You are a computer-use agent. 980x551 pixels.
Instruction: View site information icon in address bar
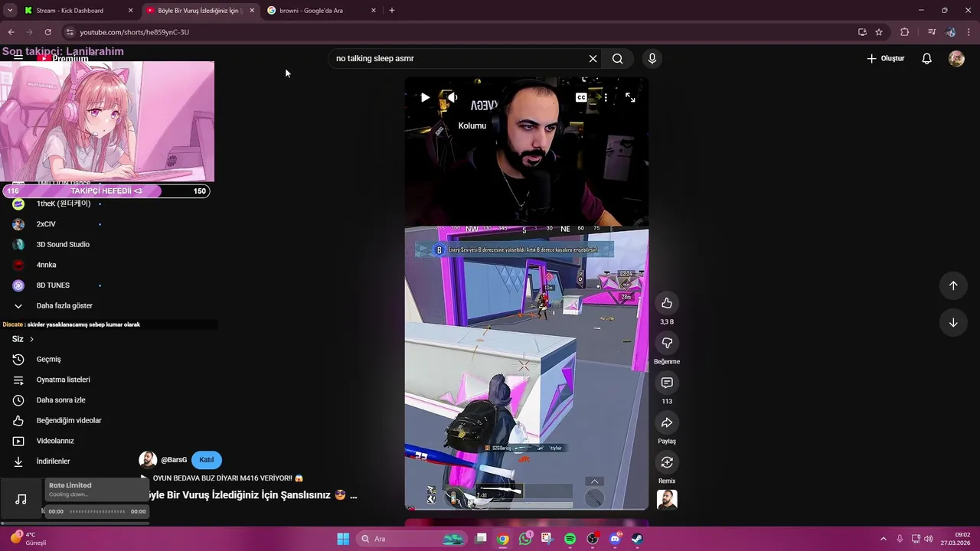70,32
